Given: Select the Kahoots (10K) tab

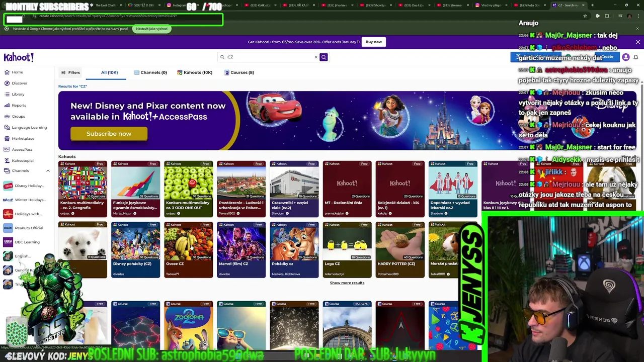Looking at the screenshot, I should tap(195, 72).
